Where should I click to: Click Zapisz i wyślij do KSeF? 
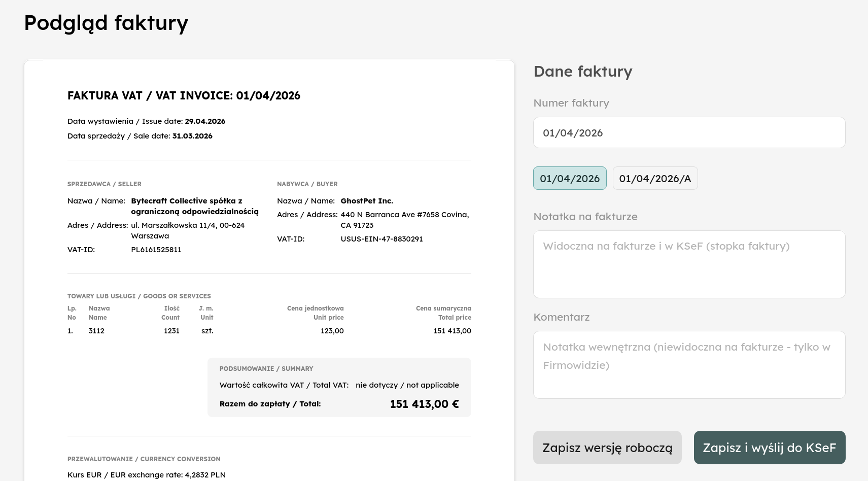770,448
